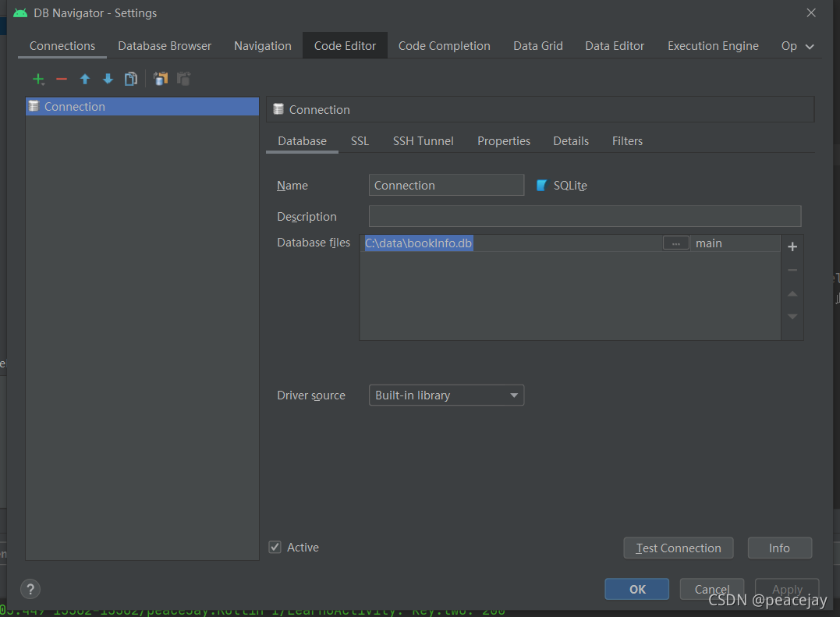Open the SSL sub-tab
The image size is (840, 617).
tap(360, 141)
